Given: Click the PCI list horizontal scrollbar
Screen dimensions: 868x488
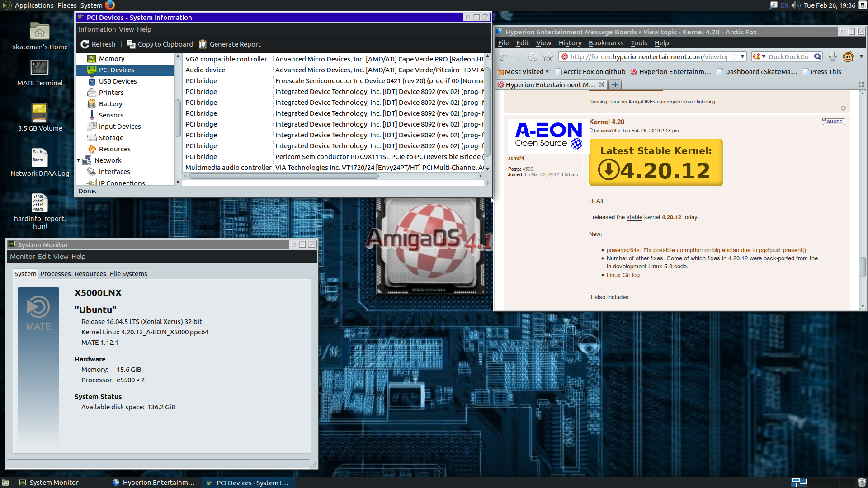Looking at the screenshot, I should click(284, 176).
